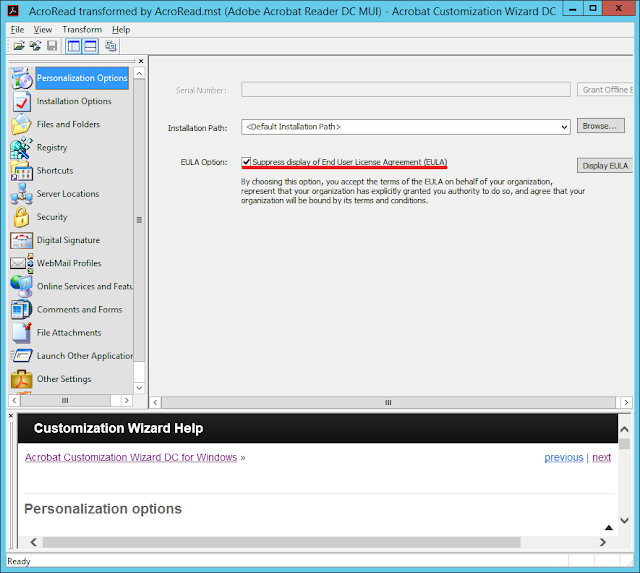Click the Comments and Forms icon

pos(21,310)
